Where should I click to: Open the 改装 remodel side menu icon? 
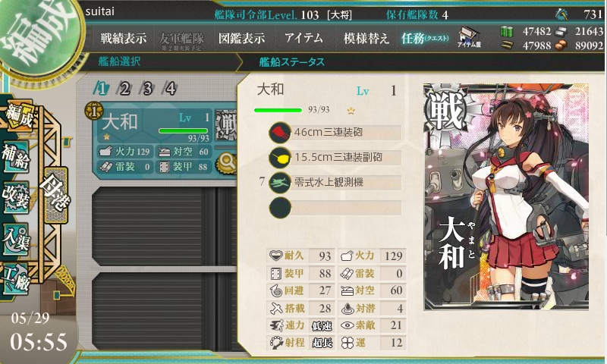(16, 197)
